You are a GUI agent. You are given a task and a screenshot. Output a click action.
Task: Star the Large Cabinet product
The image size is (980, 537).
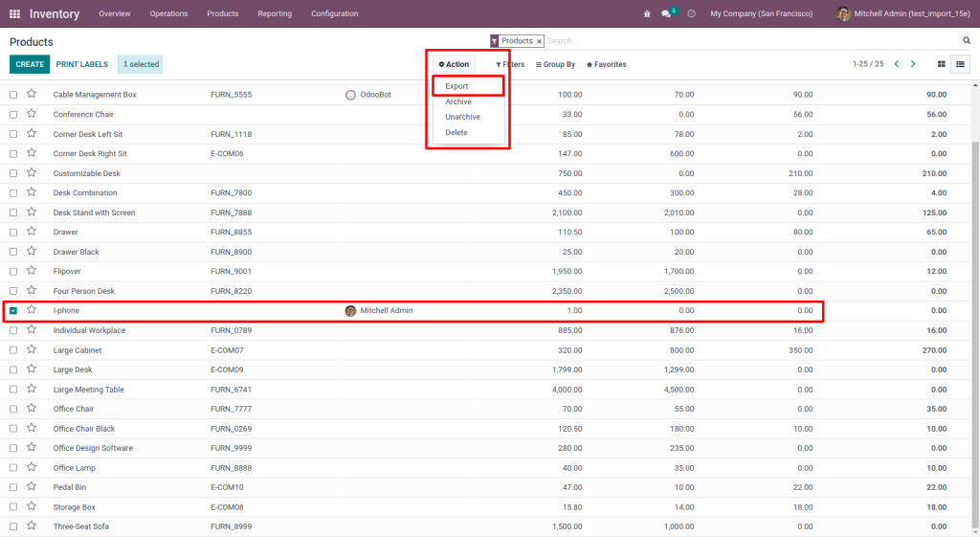(32, 349)
